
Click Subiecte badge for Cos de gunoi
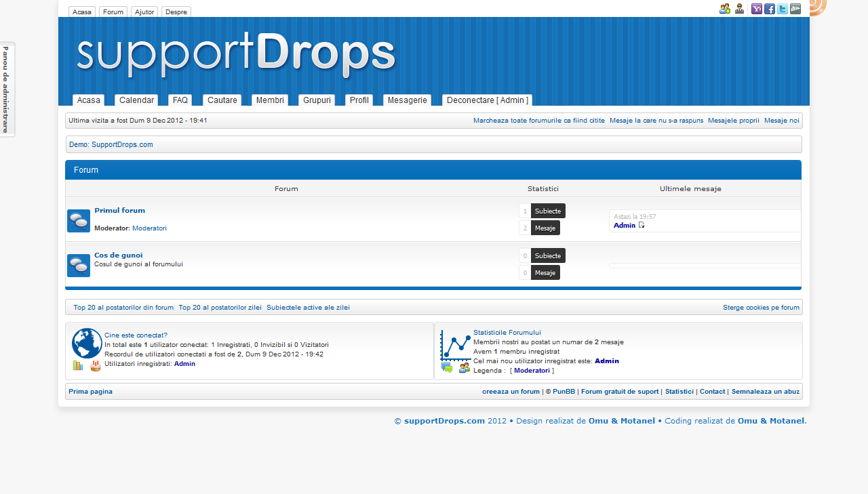click(548, 255)
